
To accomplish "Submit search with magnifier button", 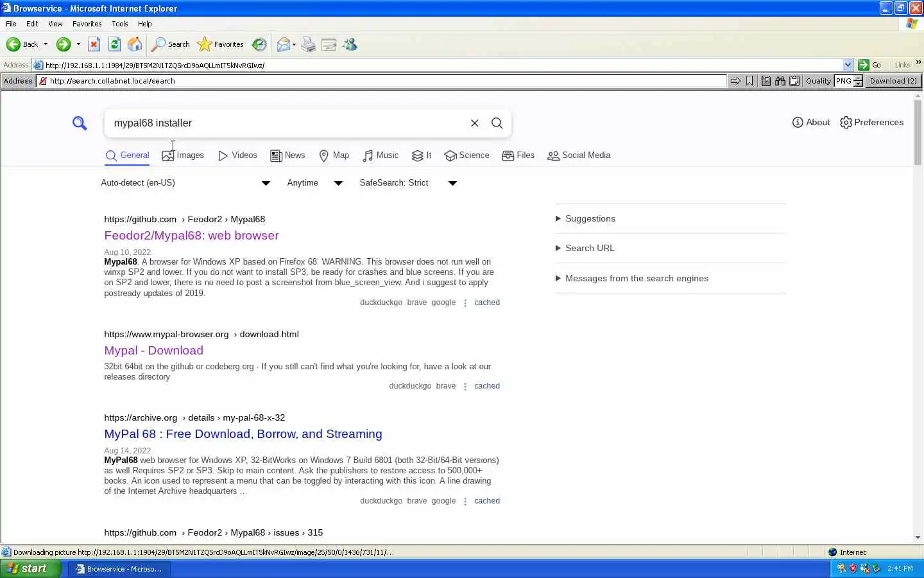I will tap(497, 123).
